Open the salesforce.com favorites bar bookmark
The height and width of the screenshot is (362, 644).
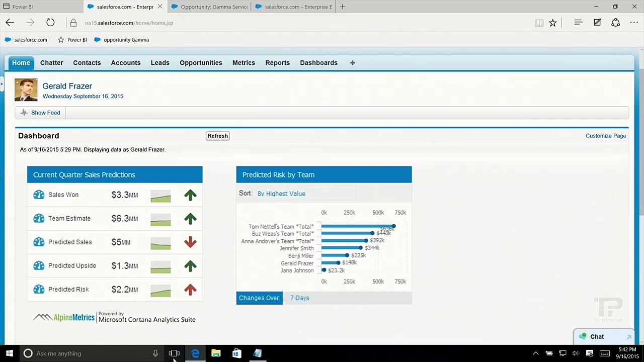28,40
